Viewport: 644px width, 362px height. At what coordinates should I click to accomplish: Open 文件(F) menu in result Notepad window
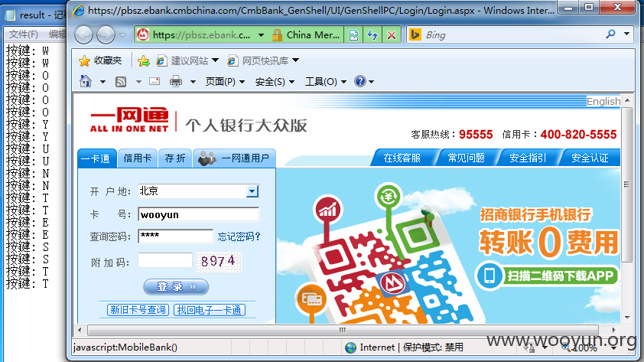point(24,34)
